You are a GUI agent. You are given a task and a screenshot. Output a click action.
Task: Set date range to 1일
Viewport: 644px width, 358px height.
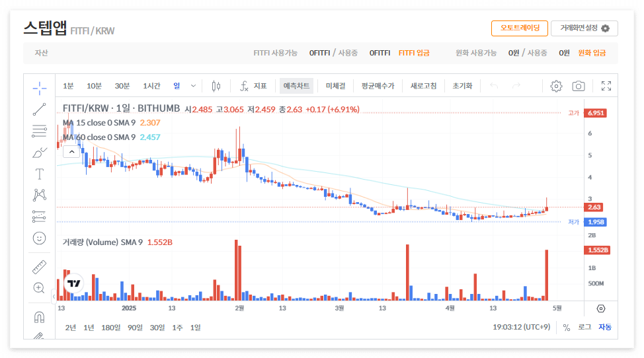(x=196, y=328)
